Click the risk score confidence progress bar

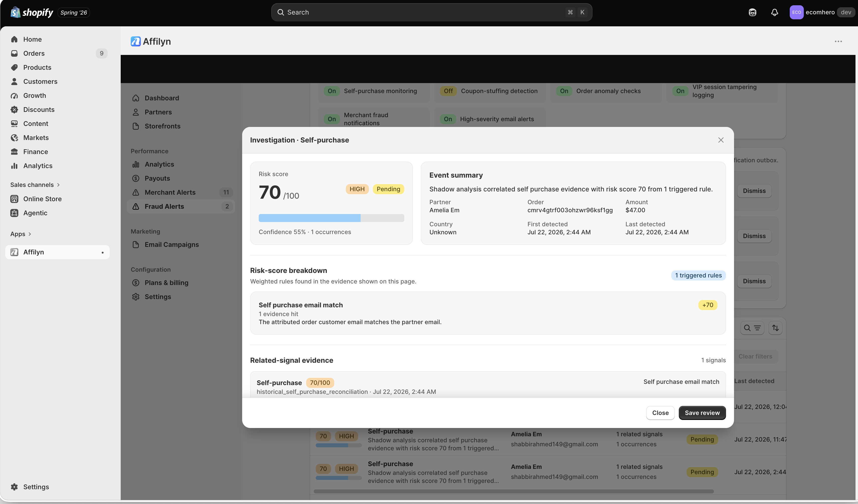(x=331, y=218)
